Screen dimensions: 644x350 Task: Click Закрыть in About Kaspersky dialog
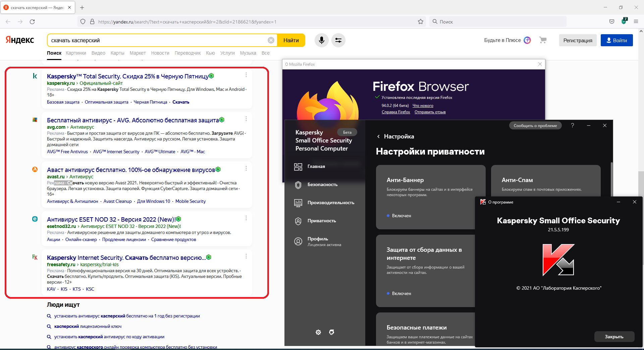point(614,337)
